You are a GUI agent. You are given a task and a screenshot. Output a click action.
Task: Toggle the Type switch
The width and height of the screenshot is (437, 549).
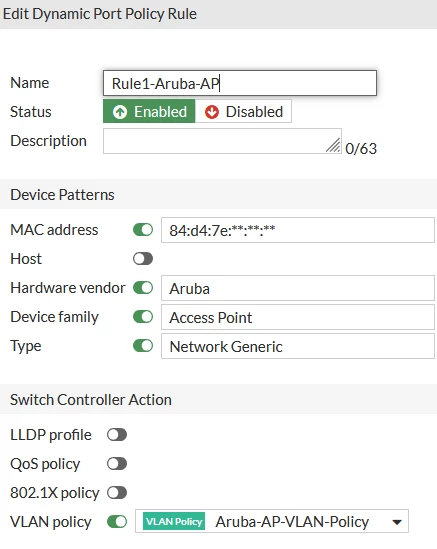point(143,346)
